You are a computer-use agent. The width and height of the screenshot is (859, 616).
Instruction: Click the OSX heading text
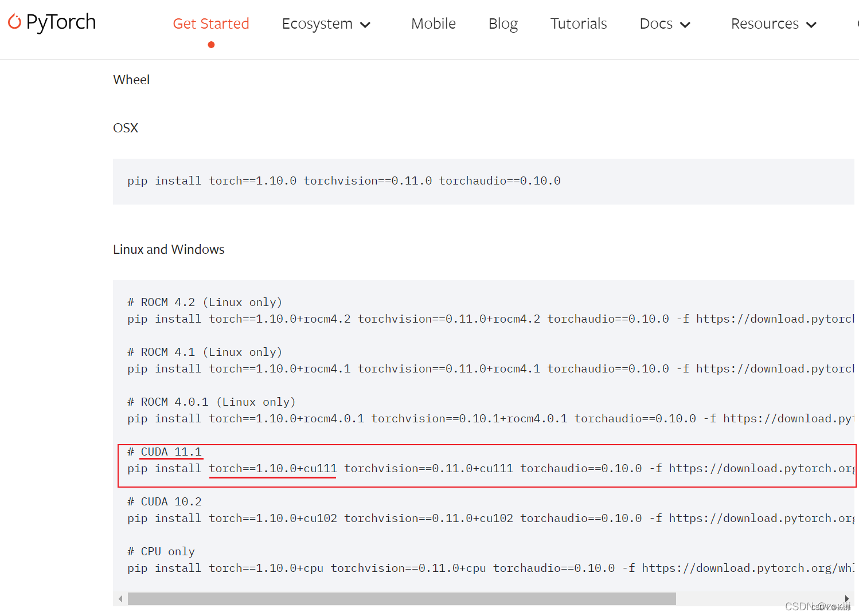126,128
